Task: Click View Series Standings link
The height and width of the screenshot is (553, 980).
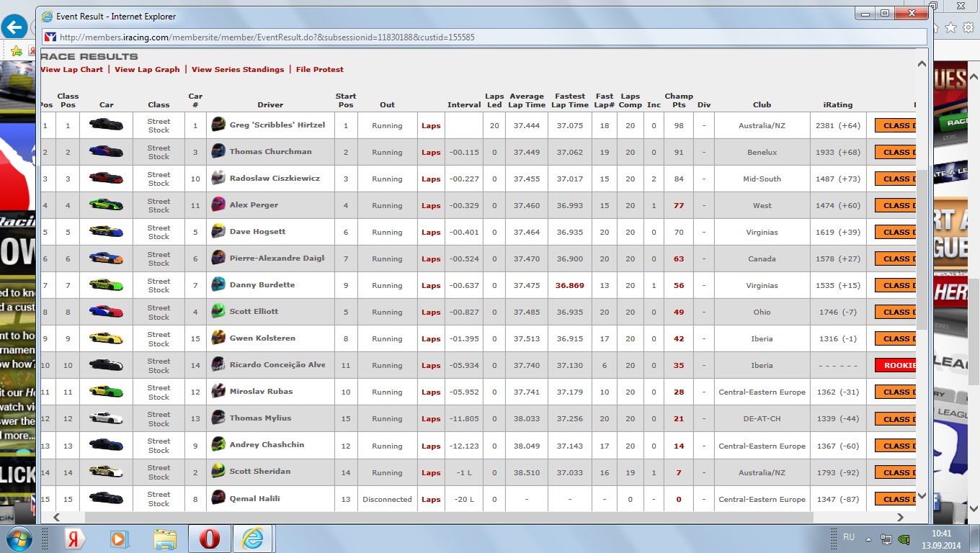Action: [238, 70]
